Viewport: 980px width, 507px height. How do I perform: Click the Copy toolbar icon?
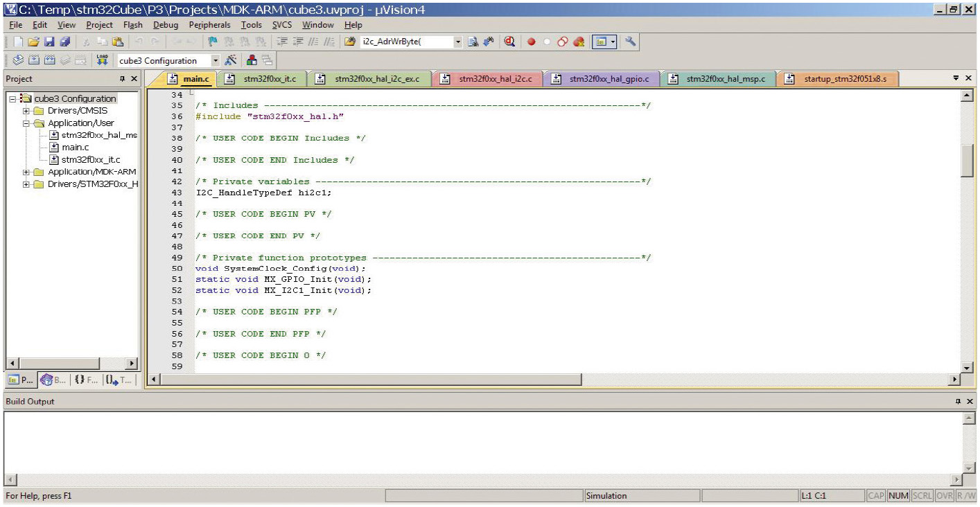[x=103, y=42]
